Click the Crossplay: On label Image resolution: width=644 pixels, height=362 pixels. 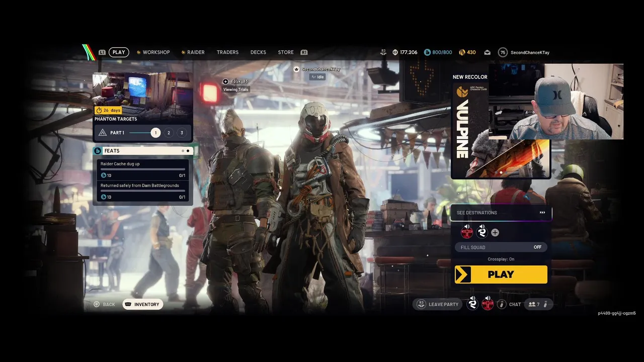tap(501, 259)
